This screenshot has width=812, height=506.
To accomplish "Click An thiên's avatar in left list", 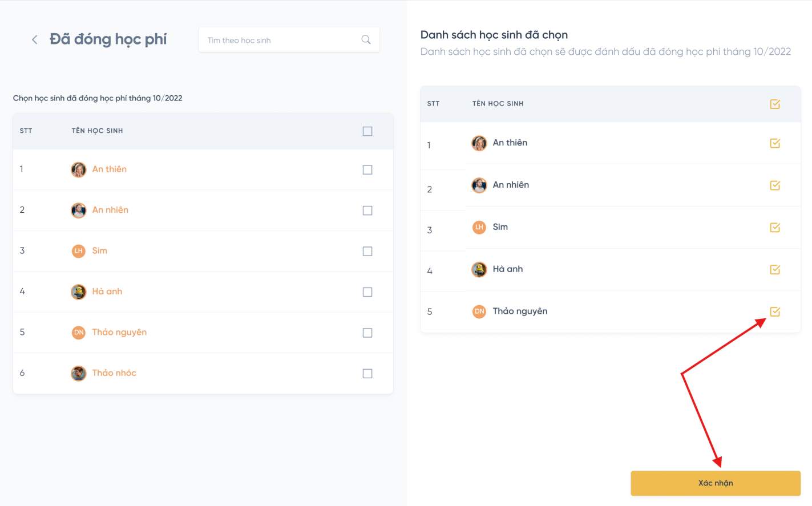I will [x=79, y=169].
